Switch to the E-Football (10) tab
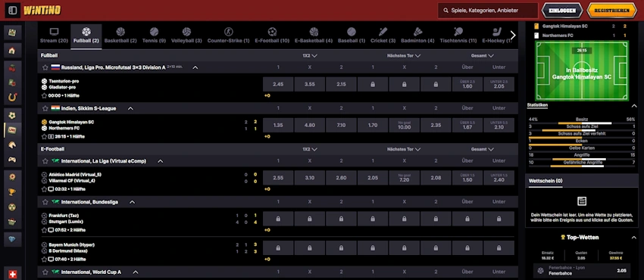The height and width of the screenshot is (280, 644). (272, 36)
